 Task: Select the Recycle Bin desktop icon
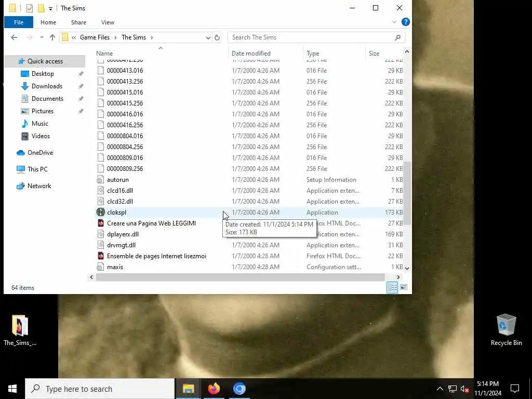coord(506,330)
